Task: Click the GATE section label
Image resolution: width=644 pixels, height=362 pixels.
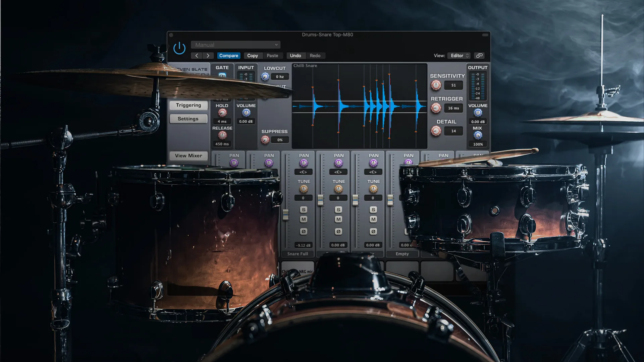Action: (x=222, y=68)
